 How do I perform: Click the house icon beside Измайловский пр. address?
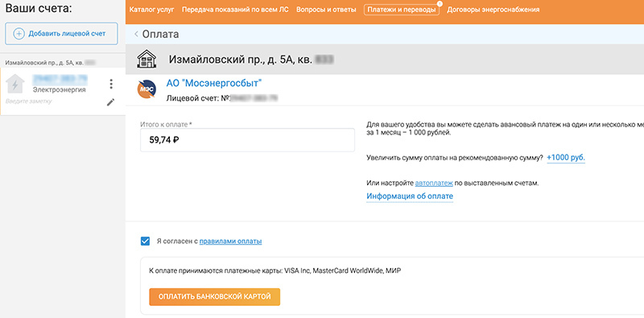pos(147,60)
